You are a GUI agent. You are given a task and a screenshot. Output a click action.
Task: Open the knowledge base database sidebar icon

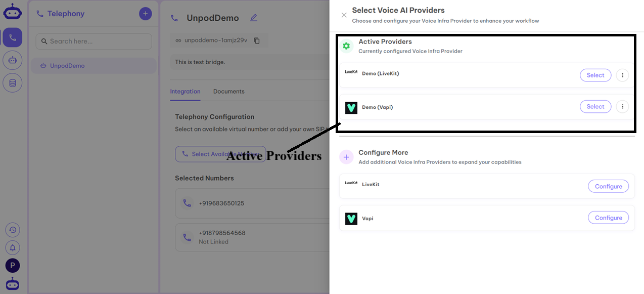pyautogui.click(x=13, y=83)
